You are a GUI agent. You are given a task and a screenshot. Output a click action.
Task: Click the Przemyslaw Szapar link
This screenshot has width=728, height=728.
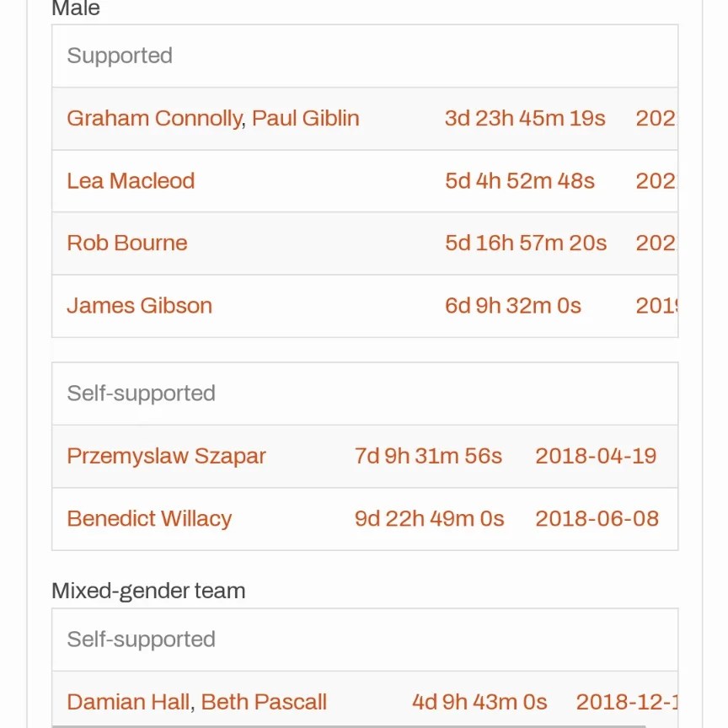[x=166, y=457]
